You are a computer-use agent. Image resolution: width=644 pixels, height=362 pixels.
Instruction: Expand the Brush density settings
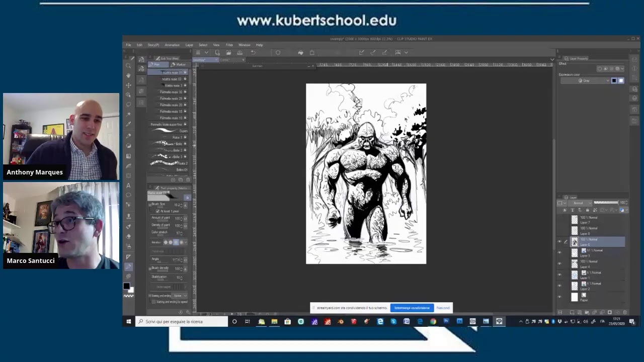[149, 269]
